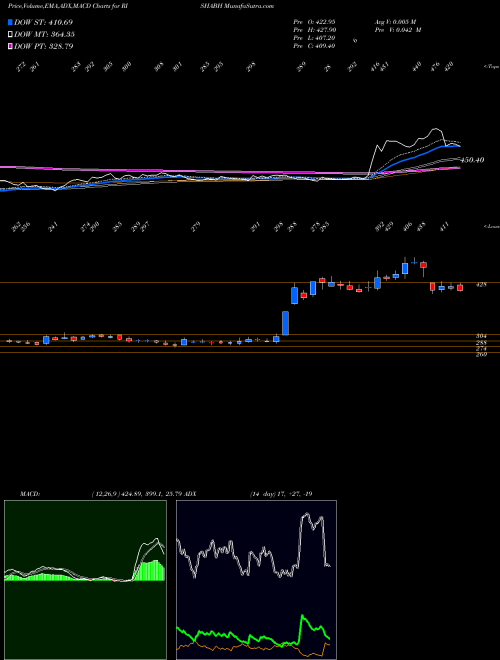Click inside the green MACD histogram panel
Viewport: 500px width, 660px height.
pos(85,580)
